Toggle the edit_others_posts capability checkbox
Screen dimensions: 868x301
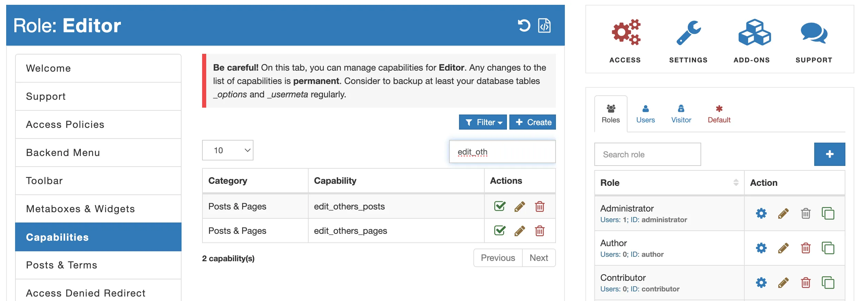pyautogui.click(x=500, y=206)
